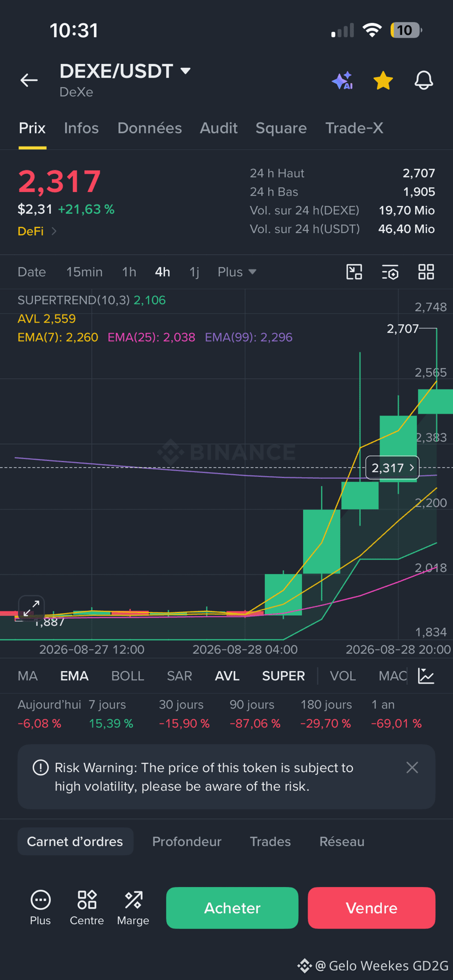Tap the Vendre button

[x=371, y=908]
